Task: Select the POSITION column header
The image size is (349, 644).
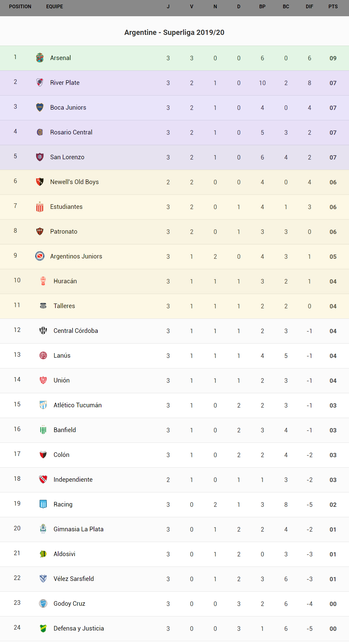Action: pos(20,6)
